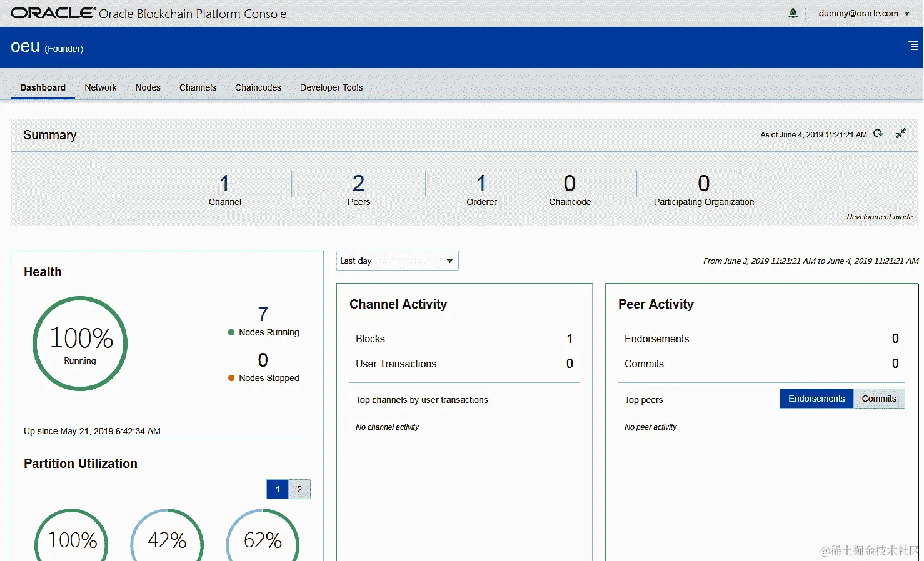Click the 'Top channels by user transactions' label

(422, 400)
